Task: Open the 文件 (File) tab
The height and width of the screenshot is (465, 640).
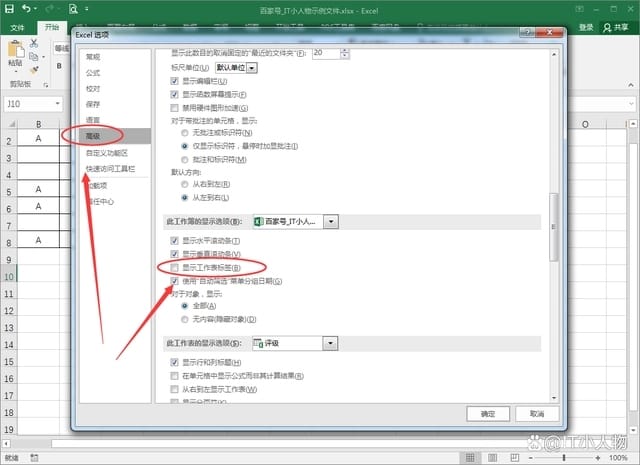Action: point(17,27)
